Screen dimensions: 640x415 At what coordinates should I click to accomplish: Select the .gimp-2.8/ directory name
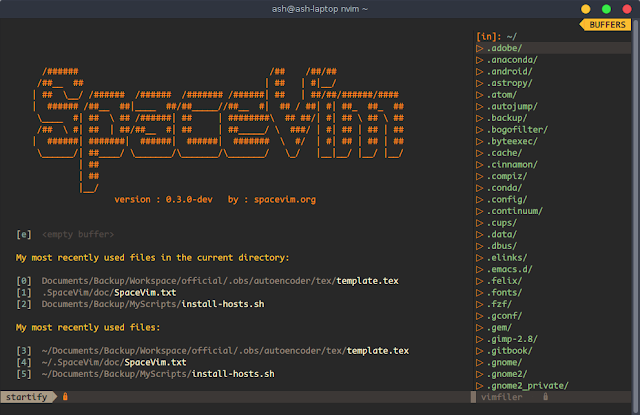point(512,339)
